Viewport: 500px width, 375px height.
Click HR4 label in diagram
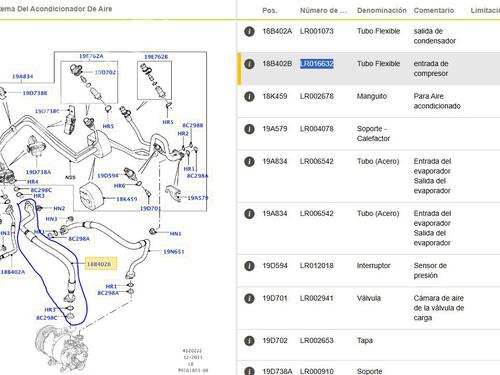click(33, 182)
